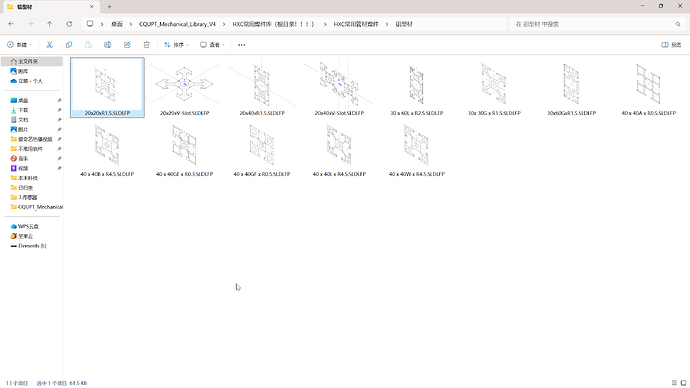Select CQUPT_Mechanical_Library_V4 in the breadcrumb path

click(x=177, y=24)
